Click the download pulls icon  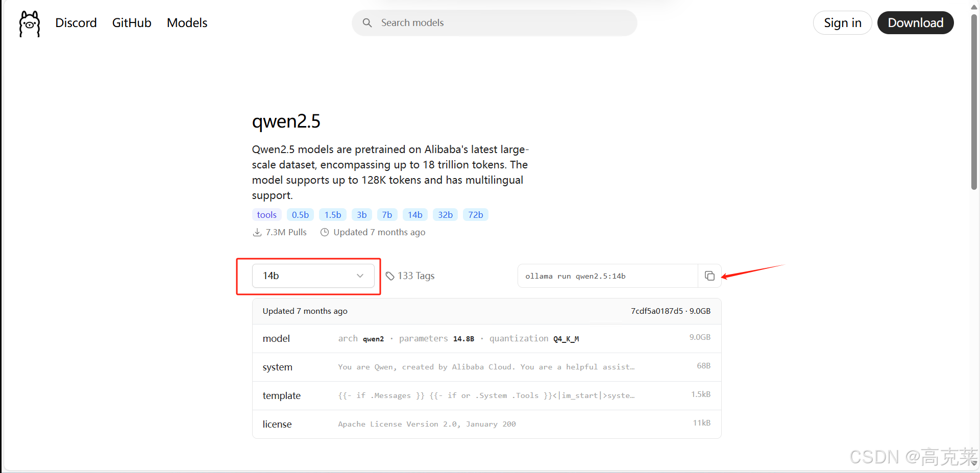(257, 232)
